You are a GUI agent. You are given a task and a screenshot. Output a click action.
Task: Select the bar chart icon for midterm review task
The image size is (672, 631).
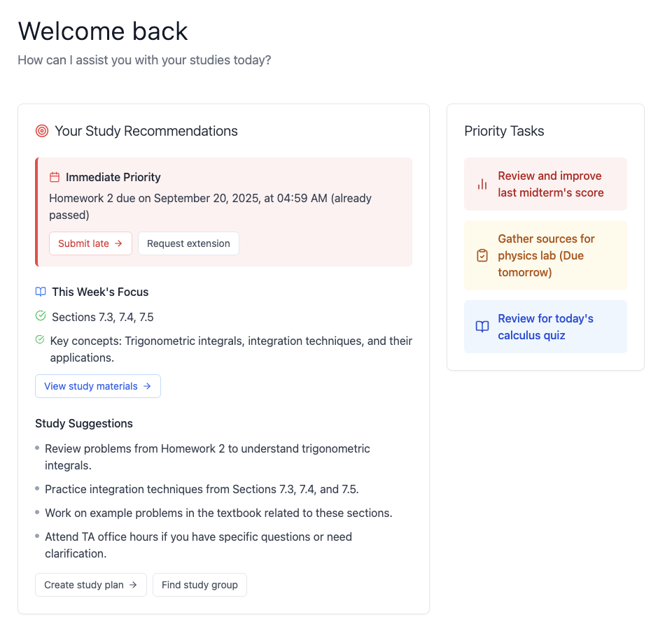click(482, 183)
